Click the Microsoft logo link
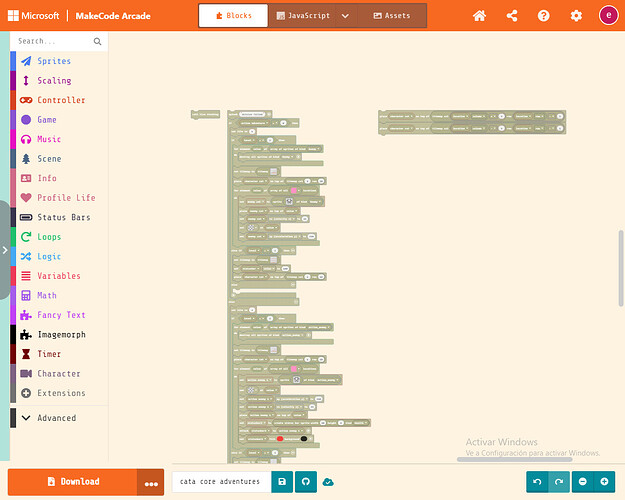Image resolution: width=625 pixels, height=500 pixels. 33,16
